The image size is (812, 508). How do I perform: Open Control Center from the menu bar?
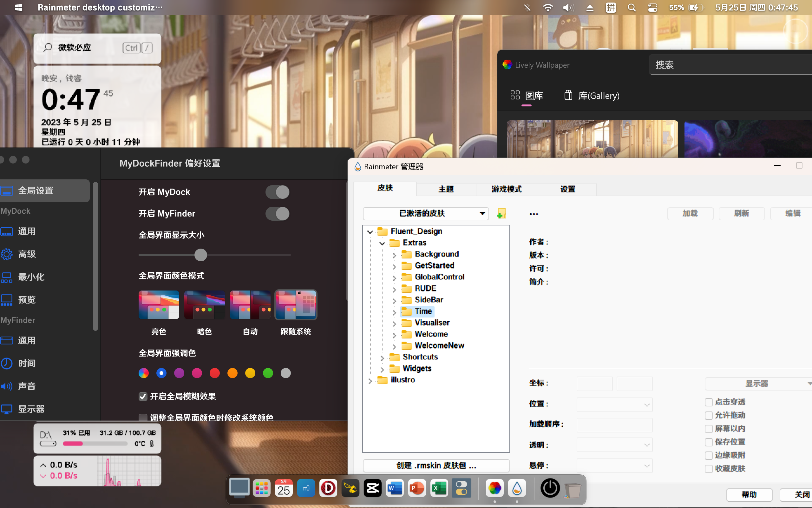653,7
